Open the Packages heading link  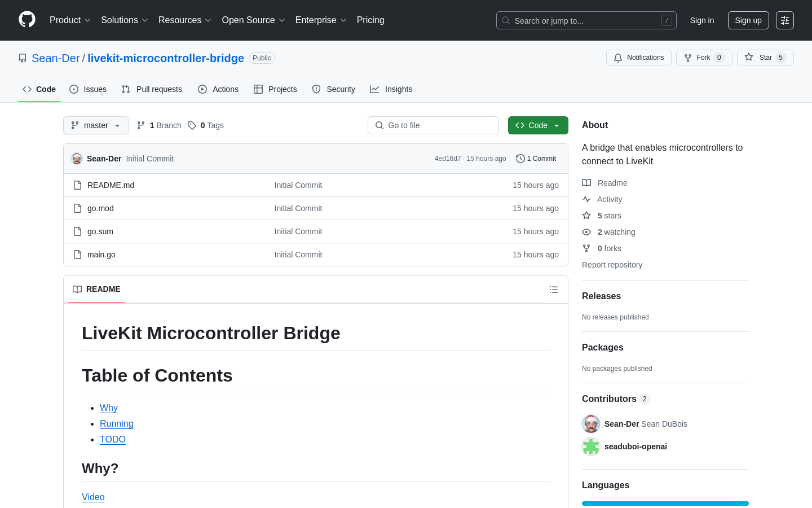coord(602,347)
